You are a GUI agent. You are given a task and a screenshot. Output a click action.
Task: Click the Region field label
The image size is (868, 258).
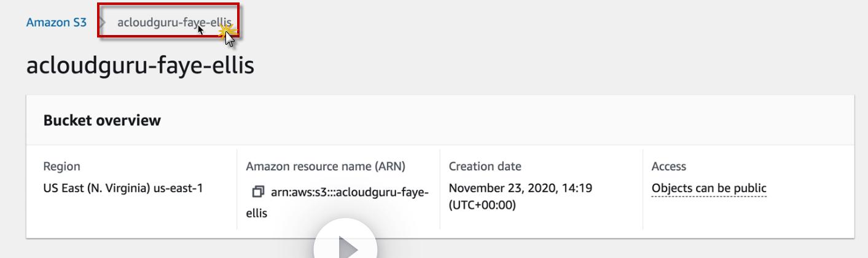pyautogui.click(x=61, y=166)
